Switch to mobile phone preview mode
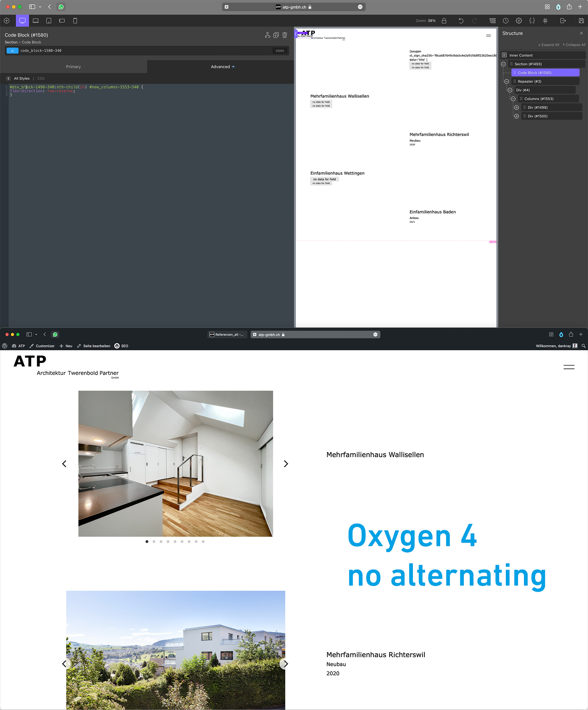The width and height of the screenshot is (588, 710). coord(75,21)
